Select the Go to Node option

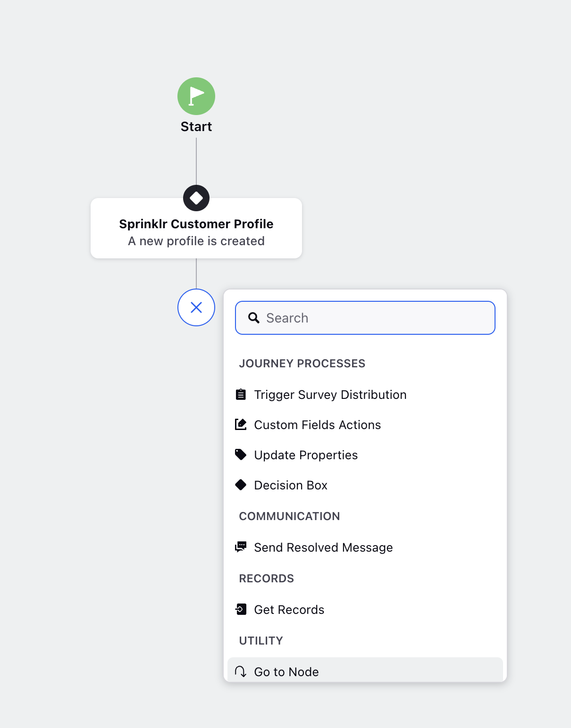[x=365, y=670]
